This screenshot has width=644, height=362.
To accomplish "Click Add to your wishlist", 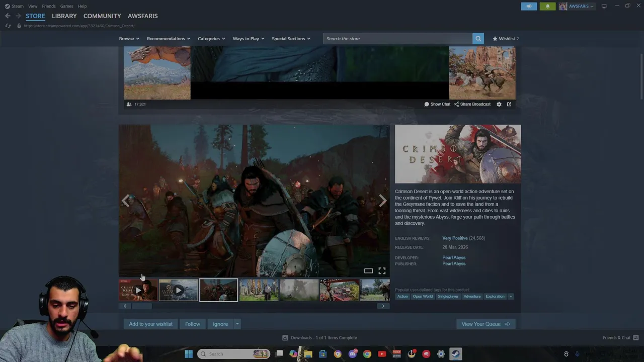I will (150, 324).
